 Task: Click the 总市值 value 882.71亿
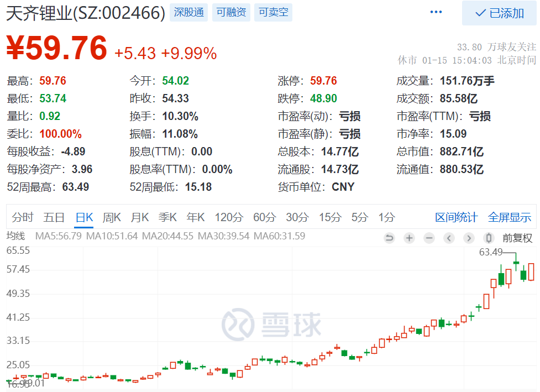tap(462, 151)
